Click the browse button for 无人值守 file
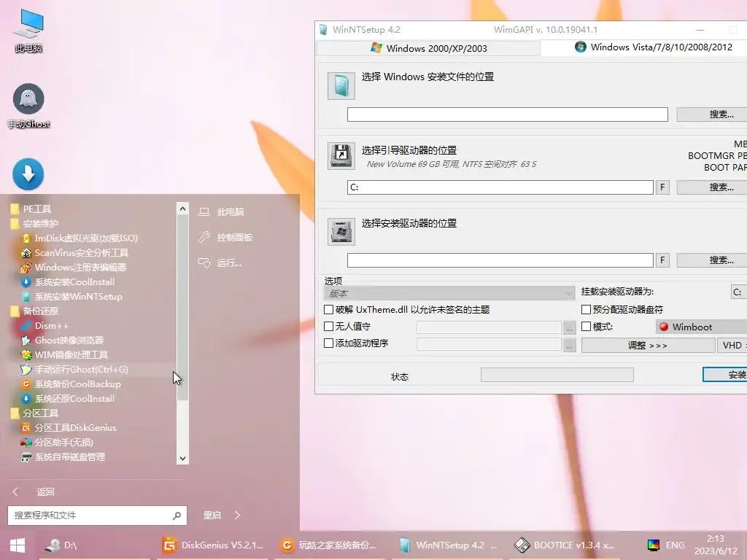747x560 pixels. (x=569, y=327)
